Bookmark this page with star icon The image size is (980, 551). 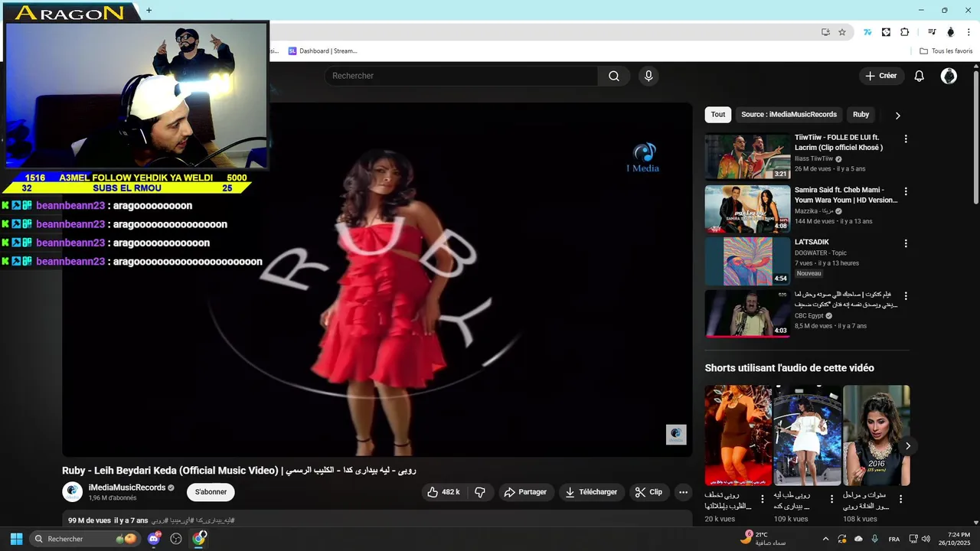pyautogui.click(x=842, y=32)
